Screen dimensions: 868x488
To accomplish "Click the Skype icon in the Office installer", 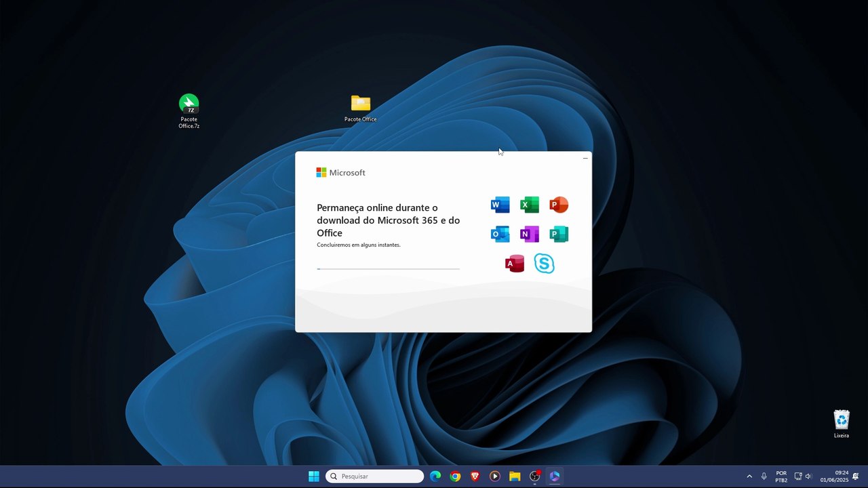I will [544, 264].
